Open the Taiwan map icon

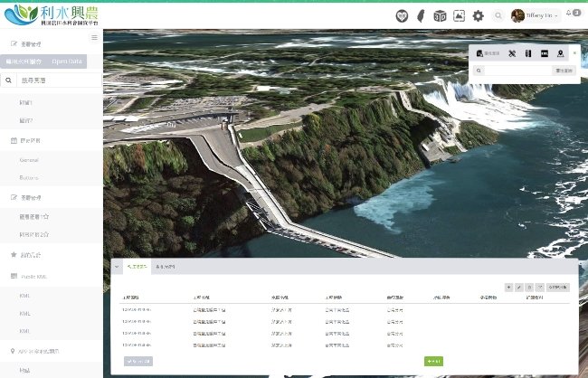coord(421,15)
